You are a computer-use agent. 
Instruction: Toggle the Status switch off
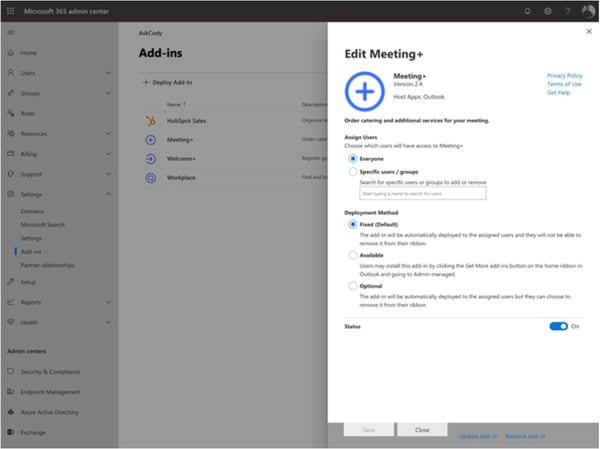tap(559, 326)
